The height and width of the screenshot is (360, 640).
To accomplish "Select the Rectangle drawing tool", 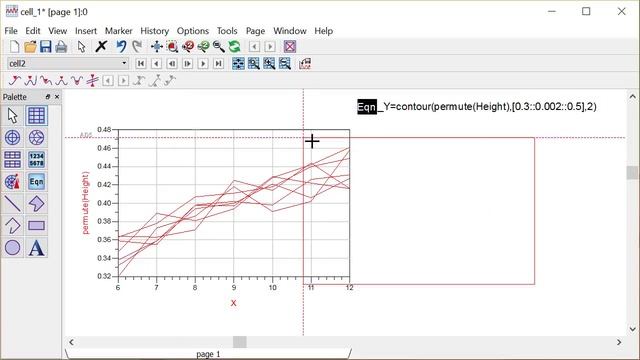I will 36,226.
